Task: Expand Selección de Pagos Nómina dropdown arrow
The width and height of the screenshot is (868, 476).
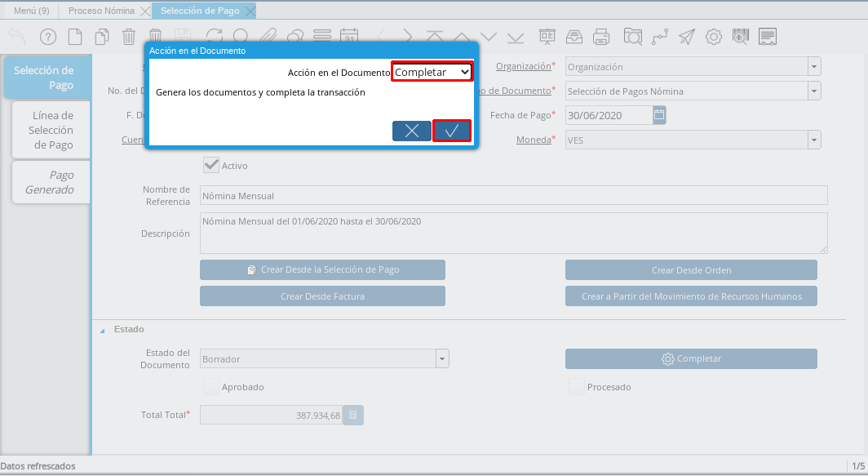Action: pos(814,91)
